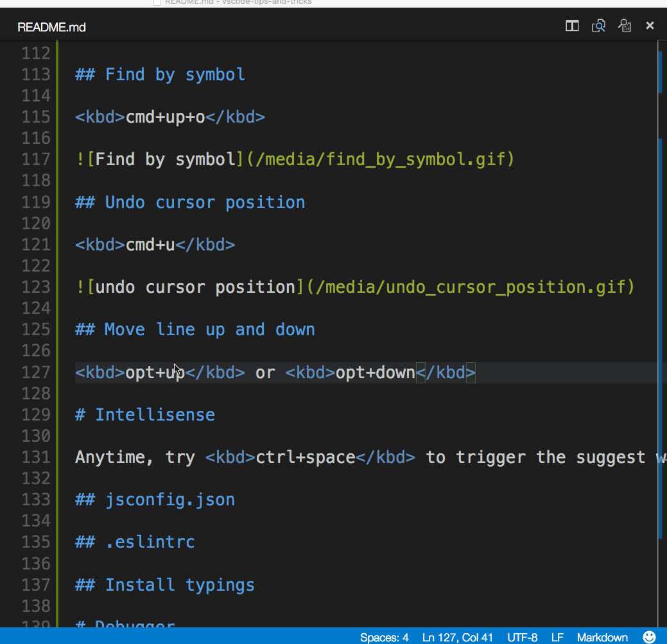Send feedback via the smiley icon
The image size is (667, 644).
click(x=650, y=638)
